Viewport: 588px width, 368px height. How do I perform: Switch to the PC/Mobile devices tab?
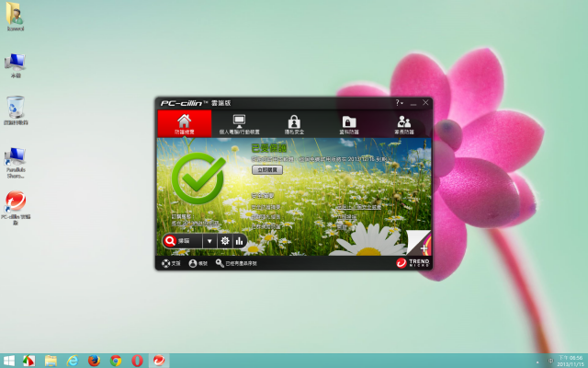[239, 124]
